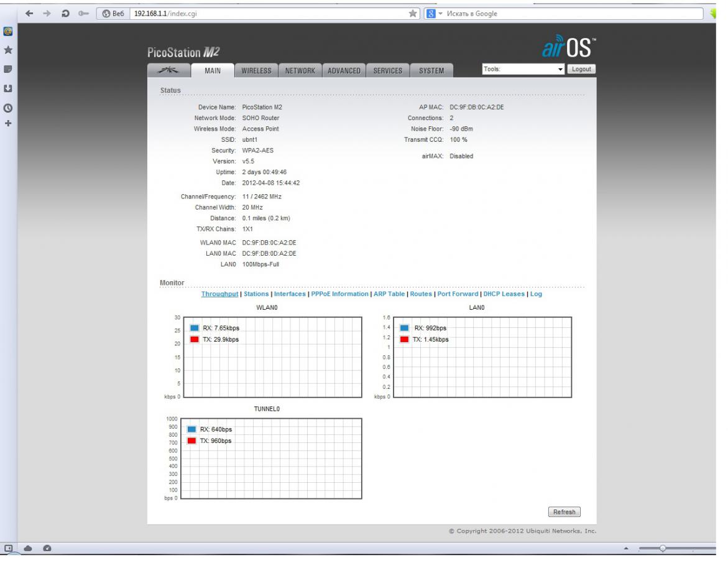Click the Uptime value 2 days 00:49:46
Image resolution: width=728 pixels, height=583 pixels.
pos(264,172)
